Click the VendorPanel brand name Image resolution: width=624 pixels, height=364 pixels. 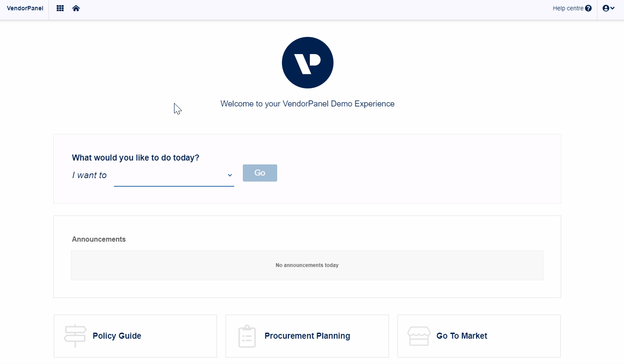25,8
